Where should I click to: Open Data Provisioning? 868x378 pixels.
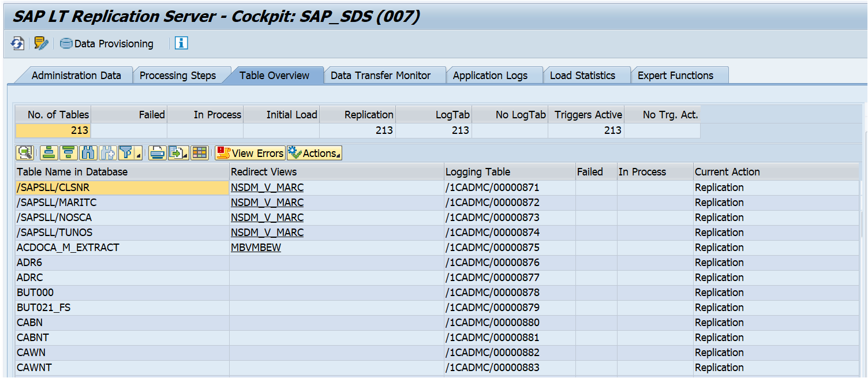[106, 43]
